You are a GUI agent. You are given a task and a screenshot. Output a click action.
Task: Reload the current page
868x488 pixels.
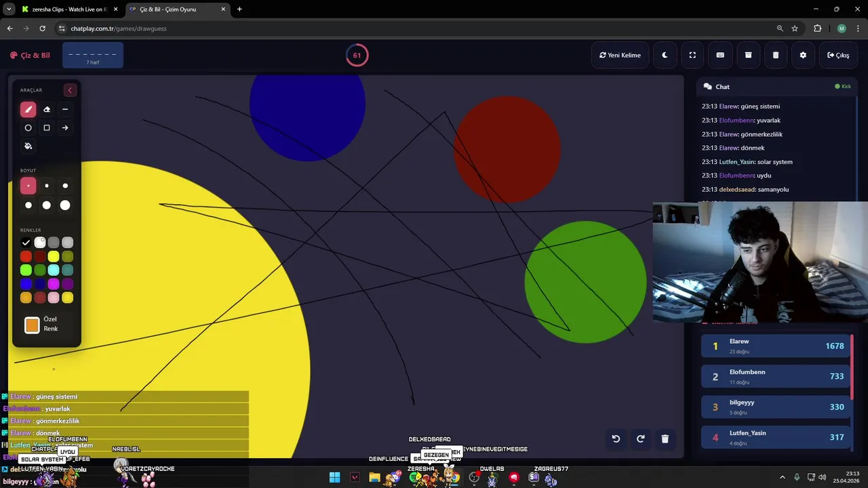pos(42,28)
